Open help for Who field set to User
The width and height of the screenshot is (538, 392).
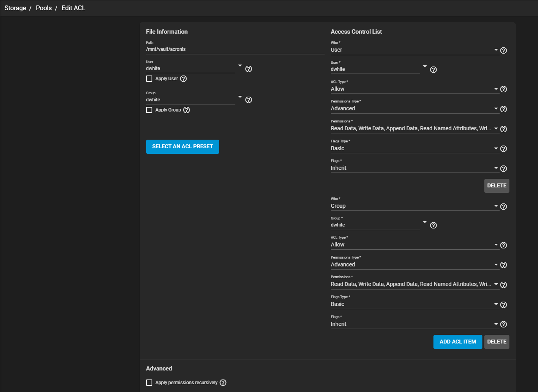[x=504, y=50]
